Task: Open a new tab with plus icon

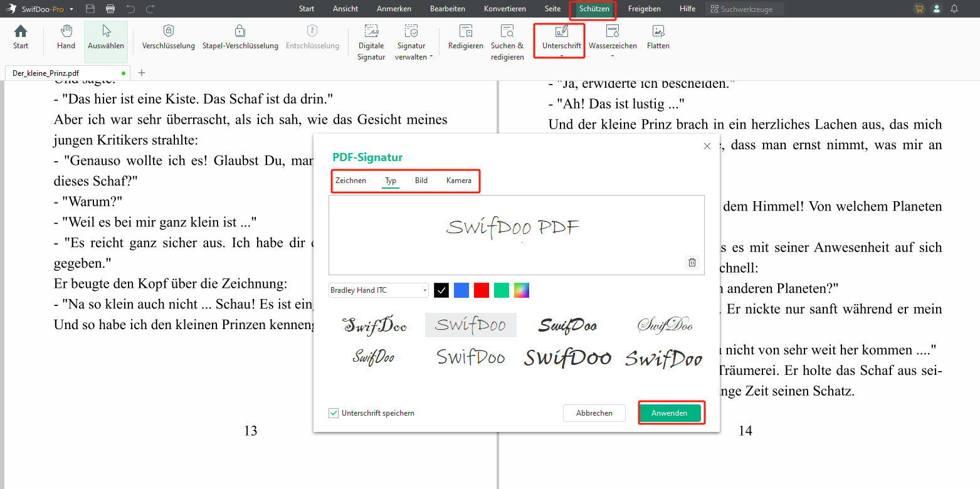Action: point(142,73)
